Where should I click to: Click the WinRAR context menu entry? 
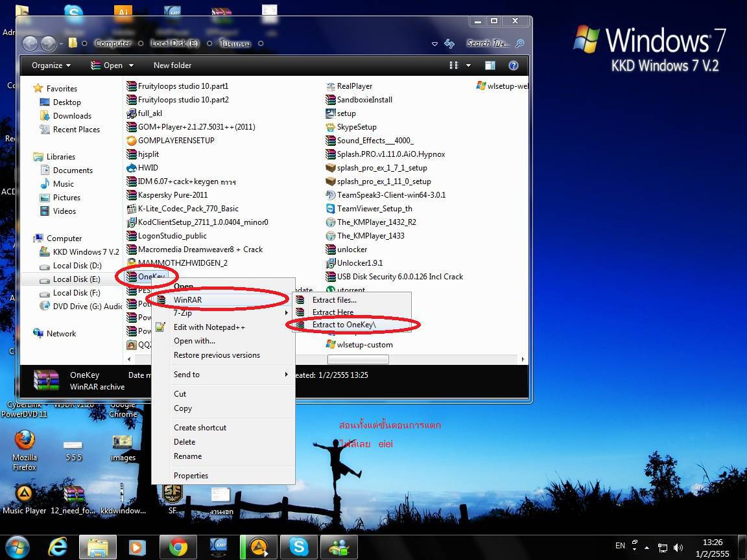pyautogui.click(x=223, y=300)
